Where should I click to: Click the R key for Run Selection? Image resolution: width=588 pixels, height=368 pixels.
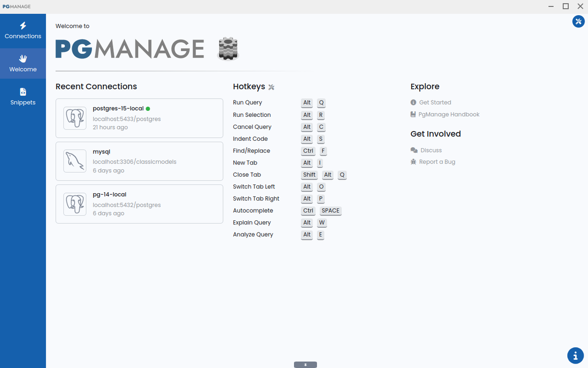pos(320,115)
